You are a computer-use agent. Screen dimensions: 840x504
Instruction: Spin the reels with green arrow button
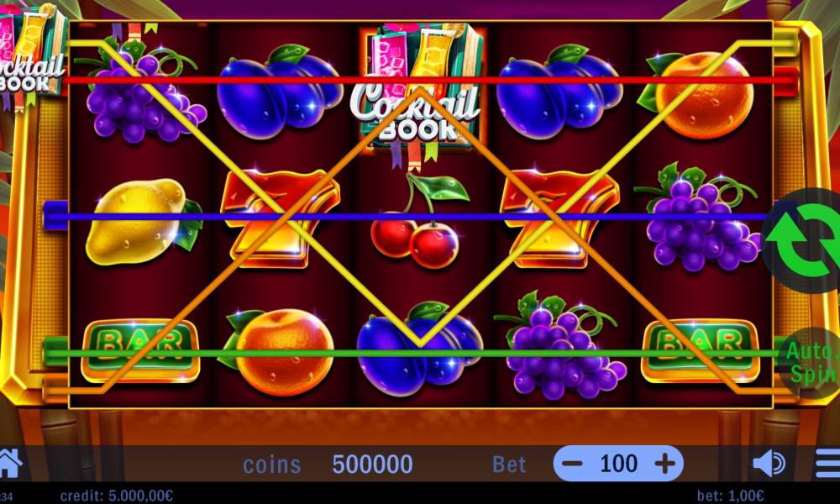click(804, 240)
